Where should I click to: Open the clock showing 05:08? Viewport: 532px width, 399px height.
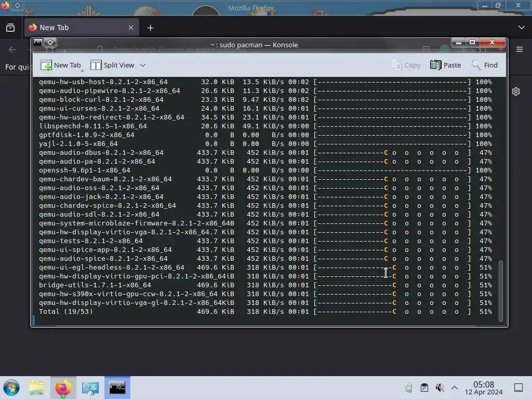(484, 388)
